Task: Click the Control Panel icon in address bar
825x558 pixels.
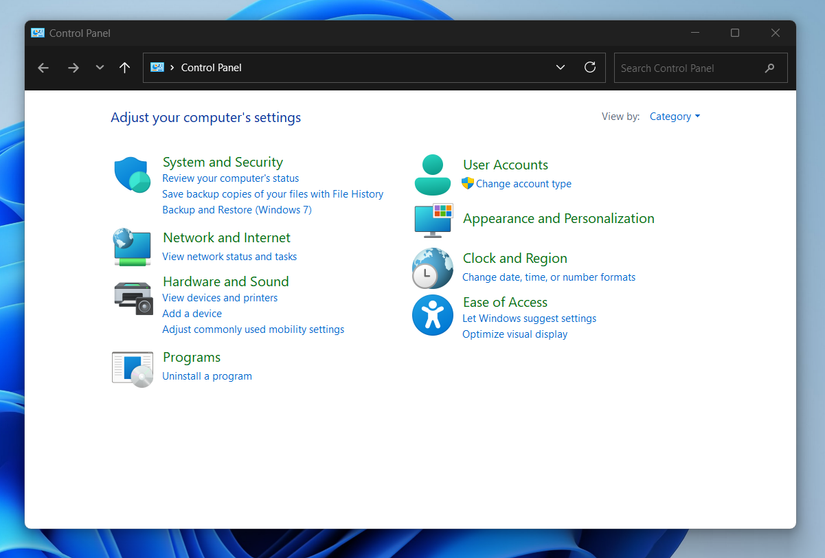Action: pos(157,67)
